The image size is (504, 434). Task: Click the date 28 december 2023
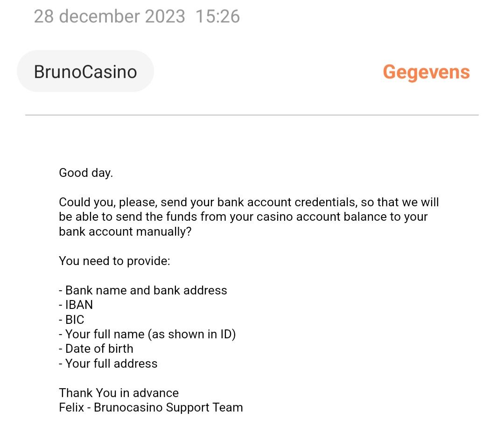click(109, 16)
